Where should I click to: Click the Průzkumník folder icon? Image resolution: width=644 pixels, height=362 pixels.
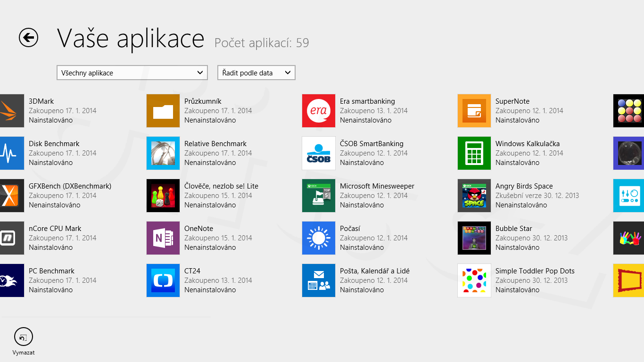pos(163,111)
